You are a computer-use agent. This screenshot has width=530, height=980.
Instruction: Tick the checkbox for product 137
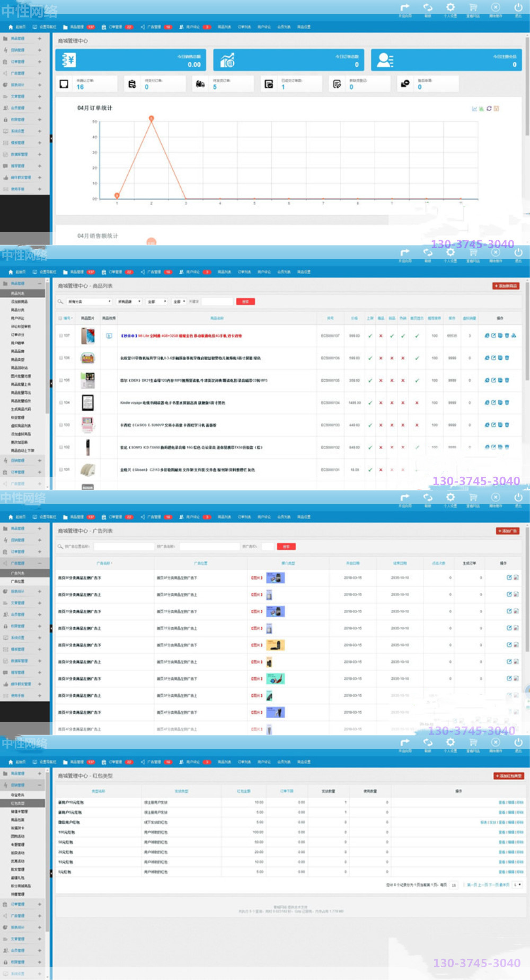pyautogui.click(x=61, y=336)
